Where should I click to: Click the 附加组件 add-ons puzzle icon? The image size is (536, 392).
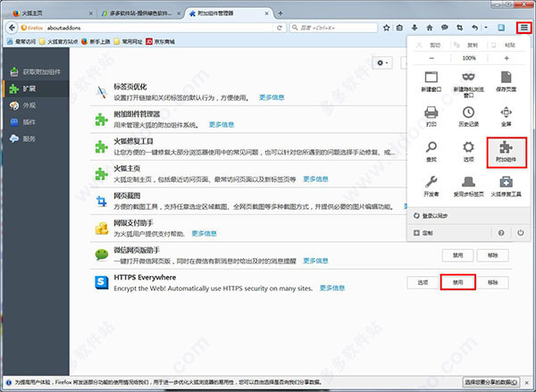(x=507, y=152)
